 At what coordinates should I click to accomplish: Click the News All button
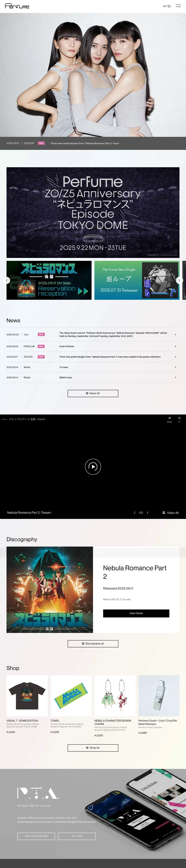click(93, 393)
